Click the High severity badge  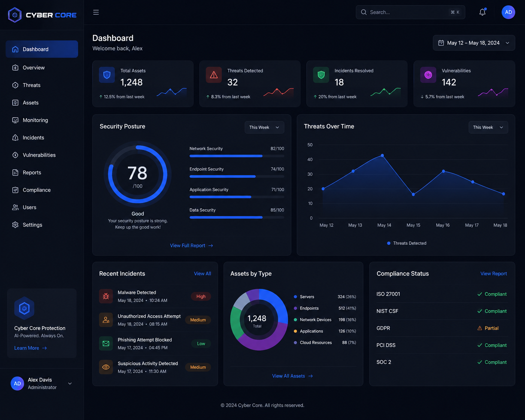pos(201,296)
